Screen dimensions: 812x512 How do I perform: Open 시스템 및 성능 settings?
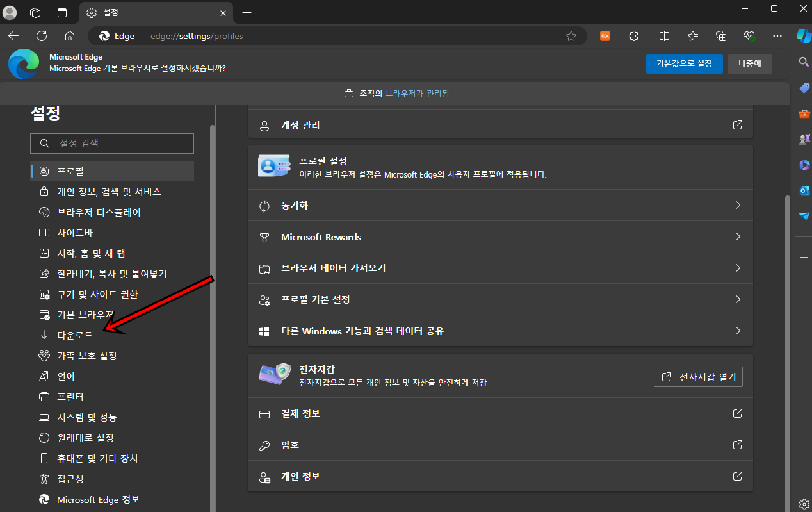click(x=112, y=417)
